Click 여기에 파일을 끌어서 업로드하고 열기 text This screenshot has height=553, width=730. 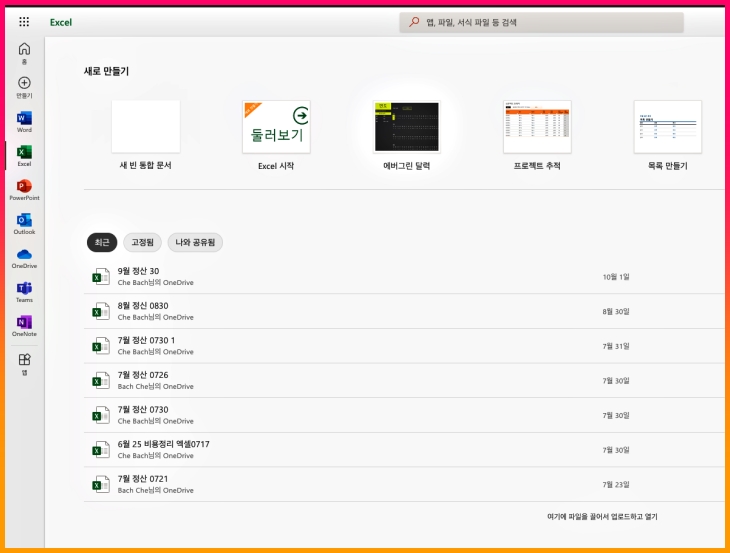(x=602, y=516)
